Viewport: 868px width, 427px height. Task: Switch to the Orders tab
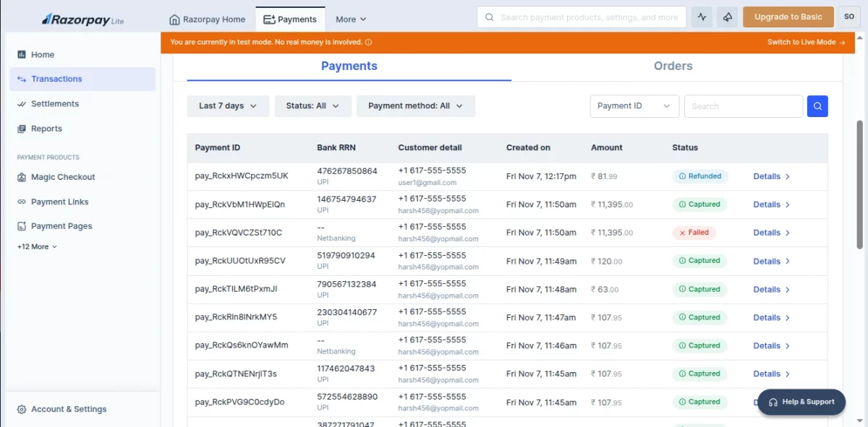(x=673, y=66)
